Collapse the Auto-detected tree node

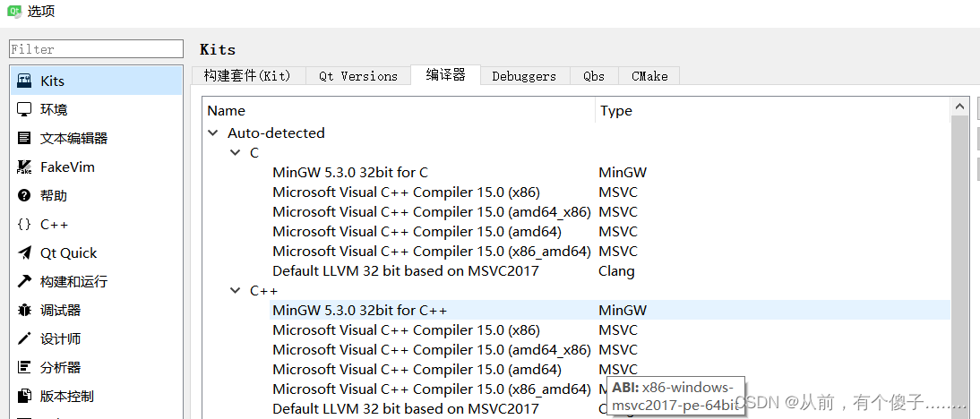tap(213, 133)
